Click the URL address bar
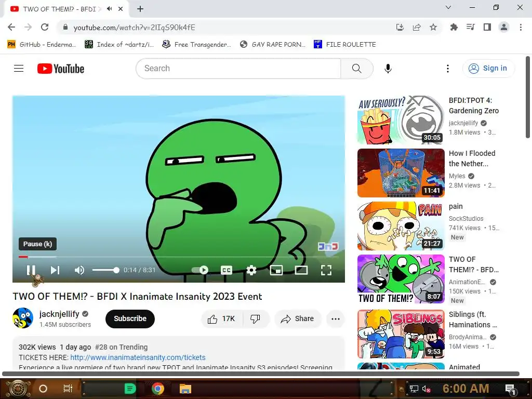Image resolution: width=532 pixels, height=399 pixels. [228, 28]
